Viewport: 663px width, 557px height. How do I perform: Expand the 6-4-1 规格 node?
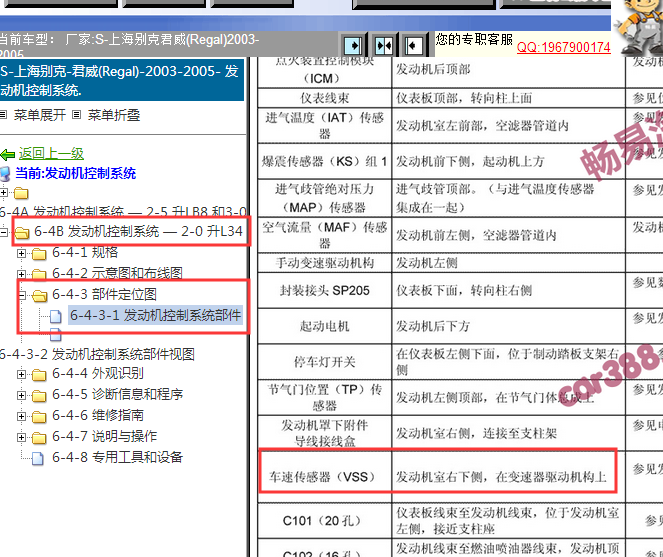pos(21,253)
